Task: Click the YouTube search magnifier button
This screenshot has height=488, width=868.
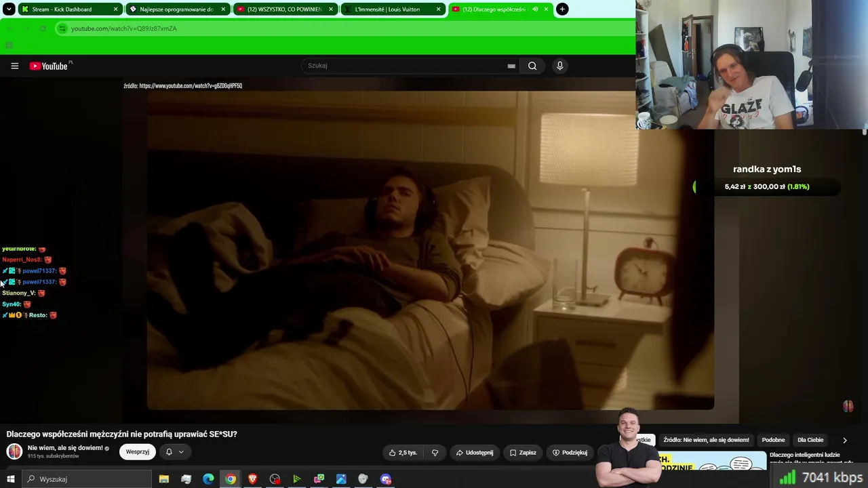Action: click(532, 66)
